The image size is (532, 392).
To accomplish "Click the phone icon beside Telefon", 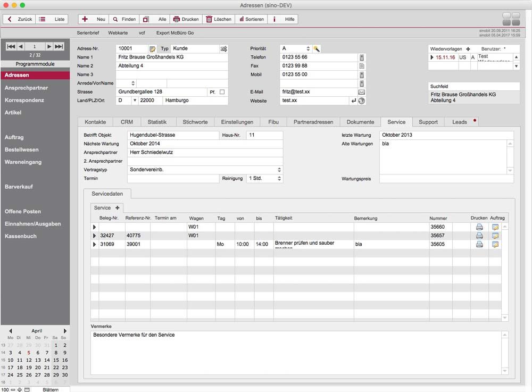I will (362, 57).
